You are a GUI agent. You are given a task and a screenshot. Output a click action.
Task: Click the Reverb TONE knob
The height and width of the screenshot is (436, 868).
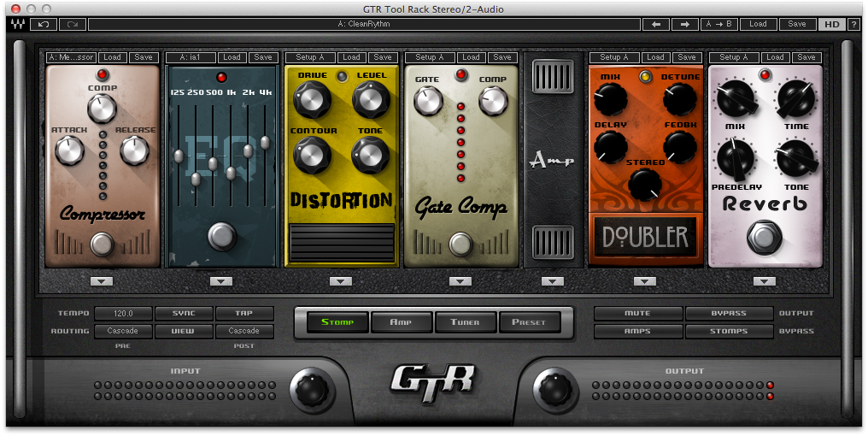click(x=796, y=158)
